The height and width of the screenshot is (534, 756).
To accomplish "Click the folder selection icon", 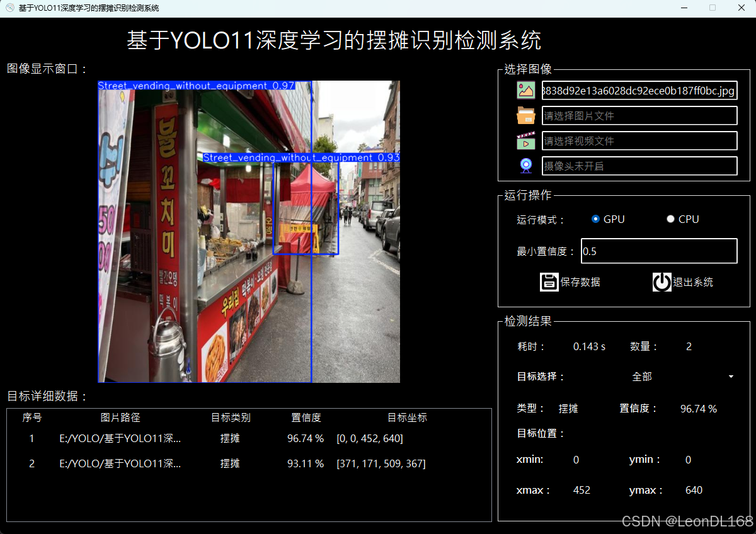I will point(526,115).
